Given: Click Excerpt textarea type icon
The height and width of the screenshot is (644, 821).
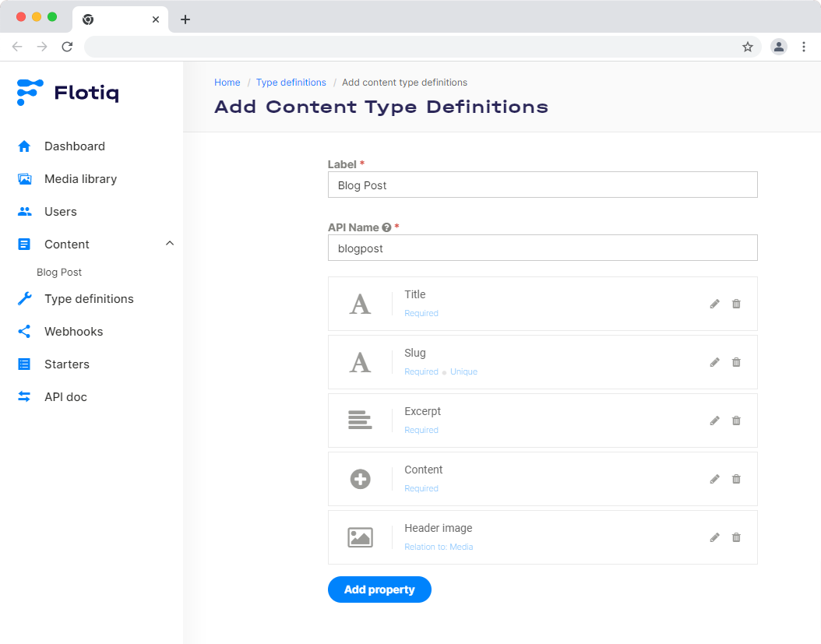Looking at the screenshot, I should (360, 421).
